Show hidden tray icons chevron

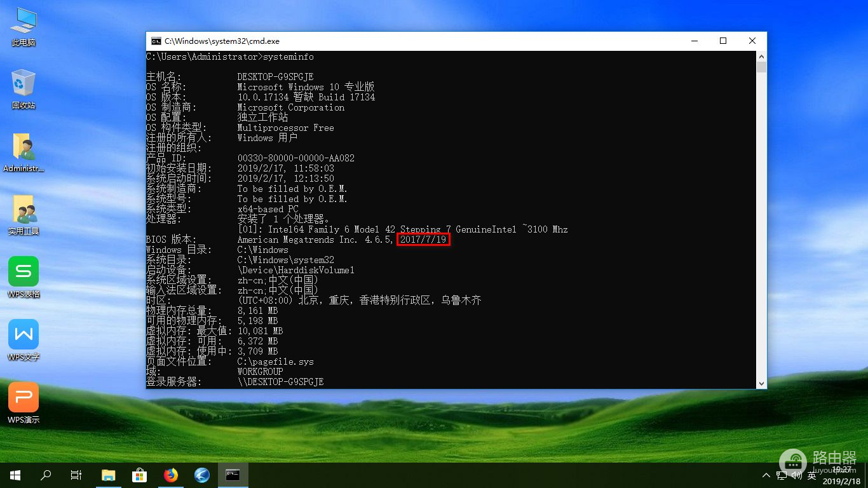pos(767,475)
